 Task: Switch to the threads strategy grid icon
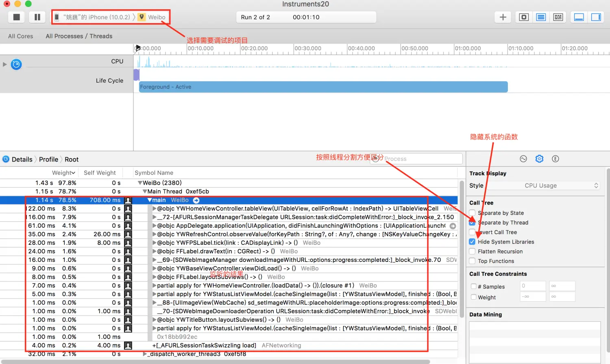pos(558,17)
